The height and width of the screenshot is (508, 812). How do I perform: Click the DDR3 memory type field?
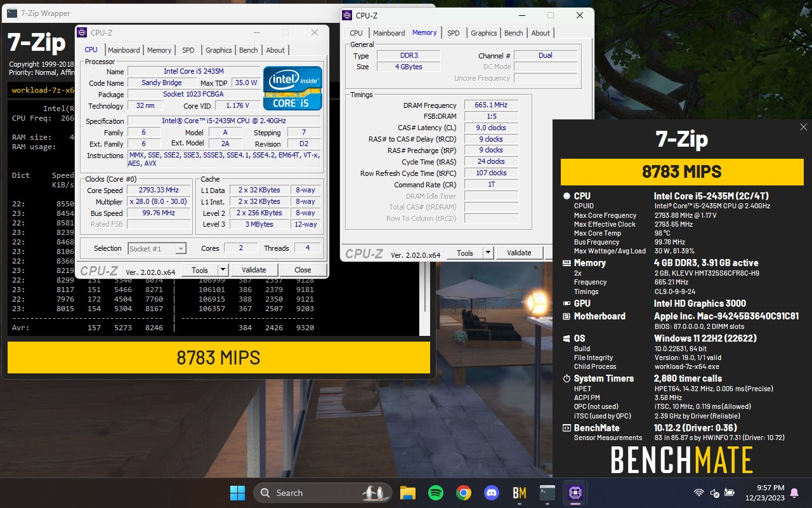(409, 55)
